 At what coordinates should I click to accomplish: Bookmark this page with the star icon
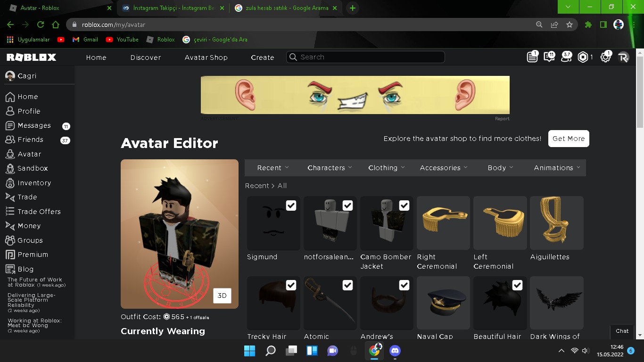[x=570, y=25]
